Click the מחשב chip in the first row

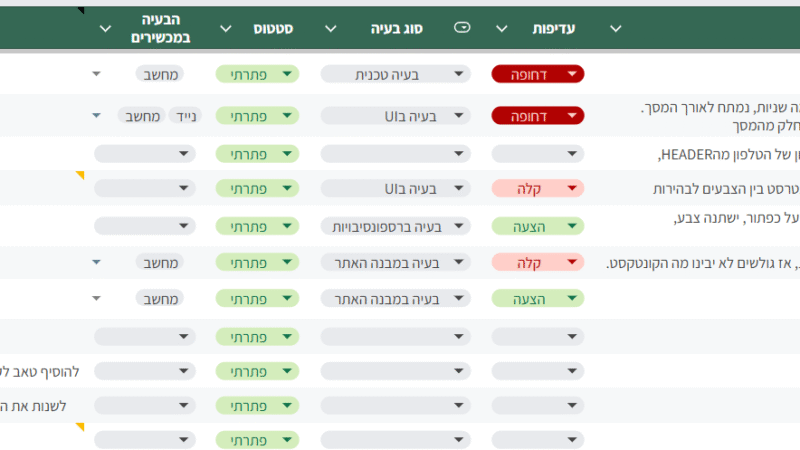[158, 74]
